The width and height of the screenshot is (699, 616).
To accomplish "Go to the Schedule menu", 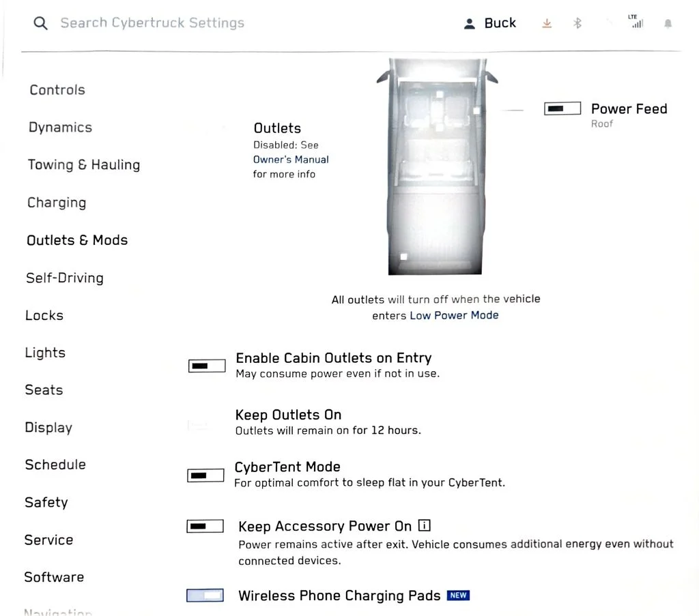I will (x=55, y=465).
